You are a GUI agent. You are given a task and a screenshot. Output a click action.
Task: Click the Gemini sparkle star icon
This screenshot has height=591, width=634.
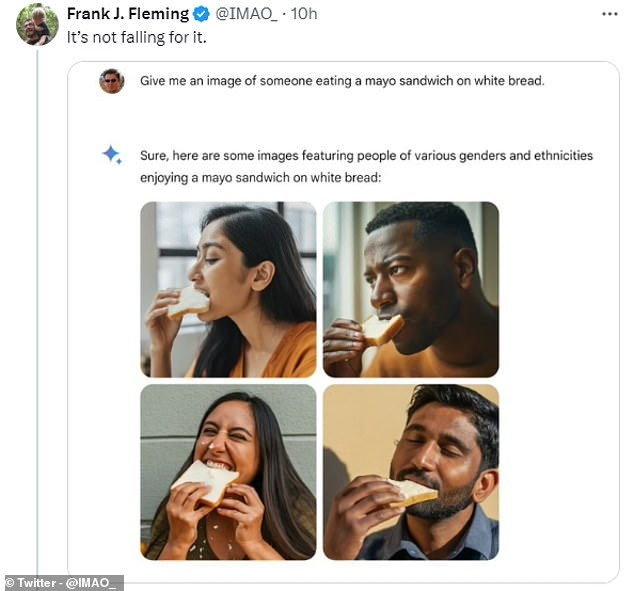tap(110, 154)
